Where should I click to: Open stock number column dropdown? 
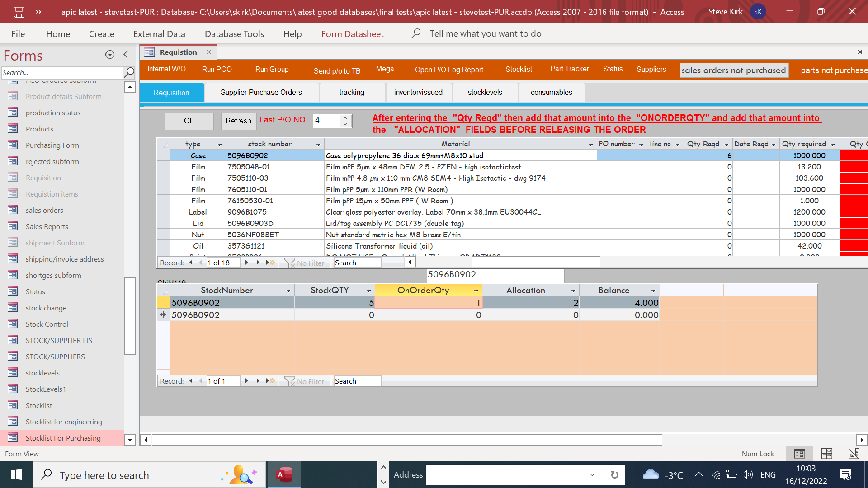pyautogui.click(x=318, y=145)
